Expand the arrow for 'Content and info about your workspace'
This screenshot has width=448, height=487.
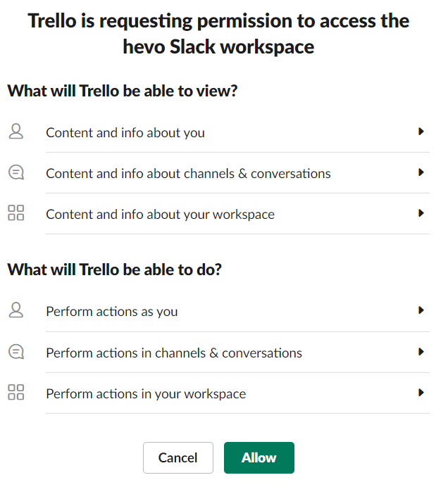point(421,213)
